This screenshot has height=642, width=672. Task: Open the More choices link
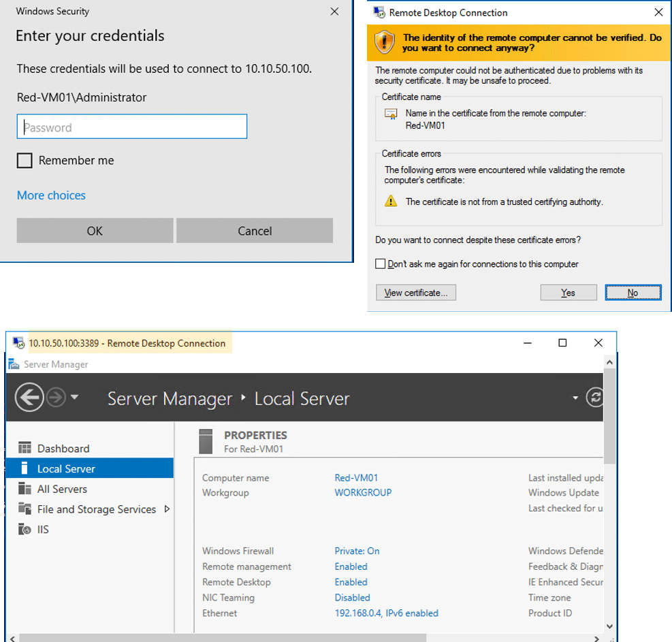52,195
